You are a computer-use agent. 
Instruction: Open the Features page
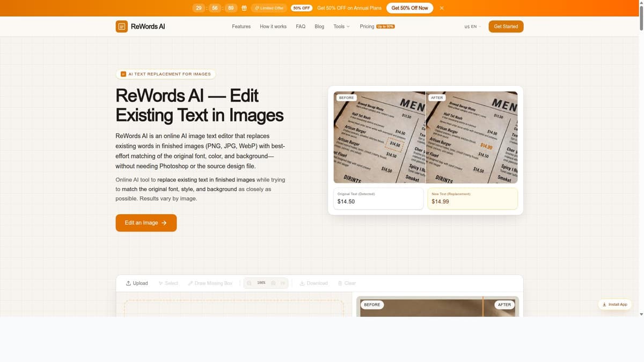pyautogui.click(x=241, y=26)
